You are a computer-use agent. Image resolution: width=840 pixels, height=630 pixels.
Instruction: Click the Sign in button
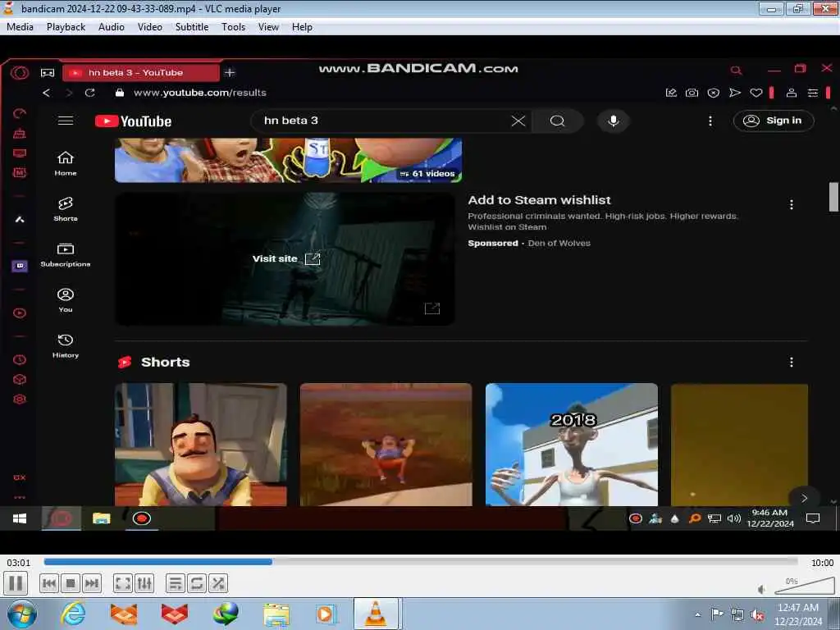774,121
